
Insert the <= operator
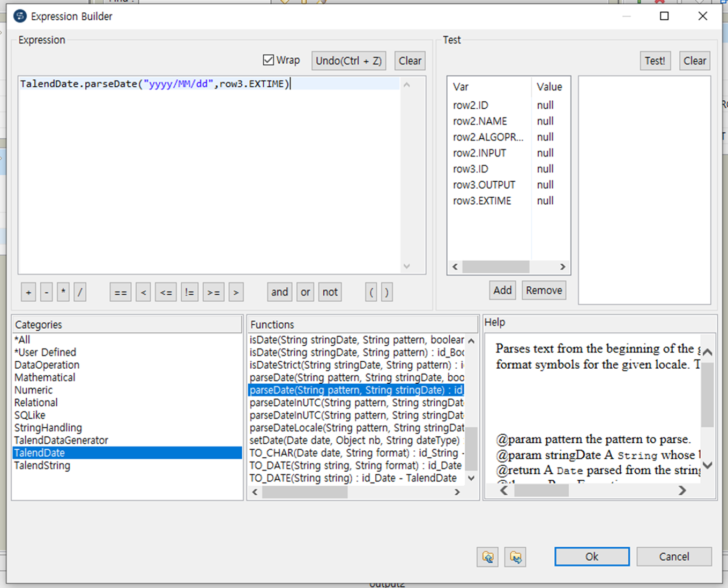click(x=166, y=292)
